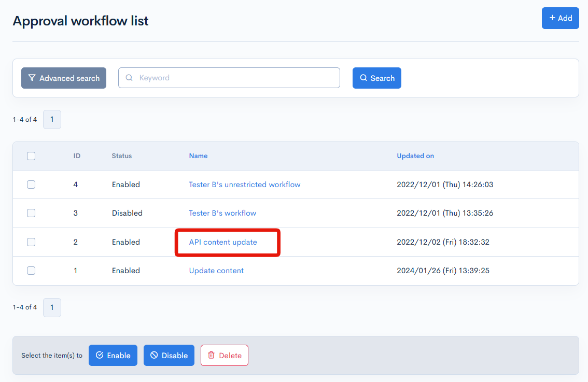This screenshot has width=588, height=382.
Task: Check the box for workflow ID 4
Action: pyautogui.click(x=31, y=185)
